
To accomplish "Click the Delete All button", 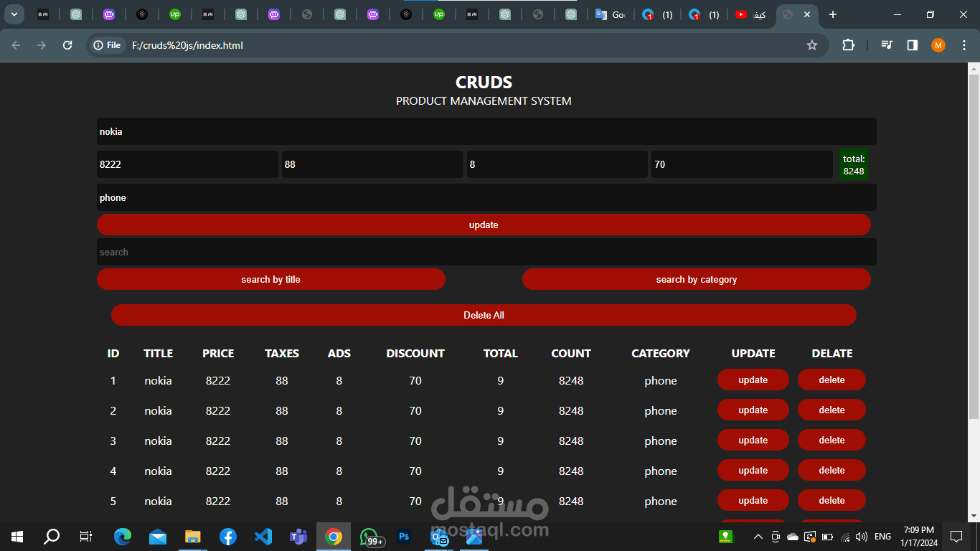I will coord(484,315).
